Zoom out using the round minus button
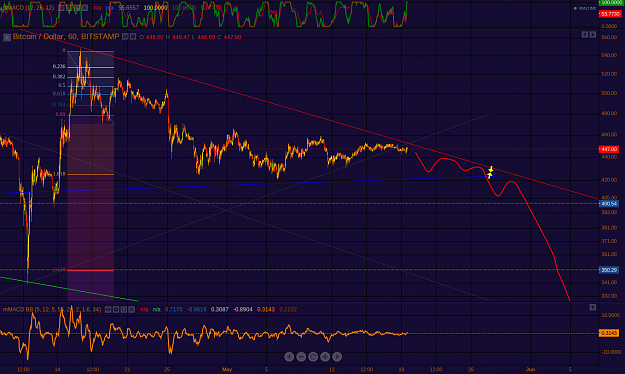 coord(301,356)
